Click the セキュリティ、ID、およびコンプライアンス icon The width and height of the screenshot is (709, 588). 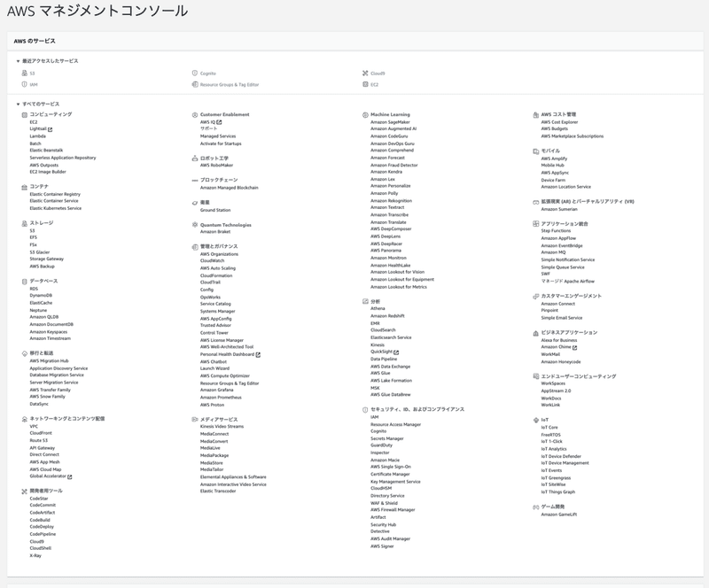[x=365, y=409]
